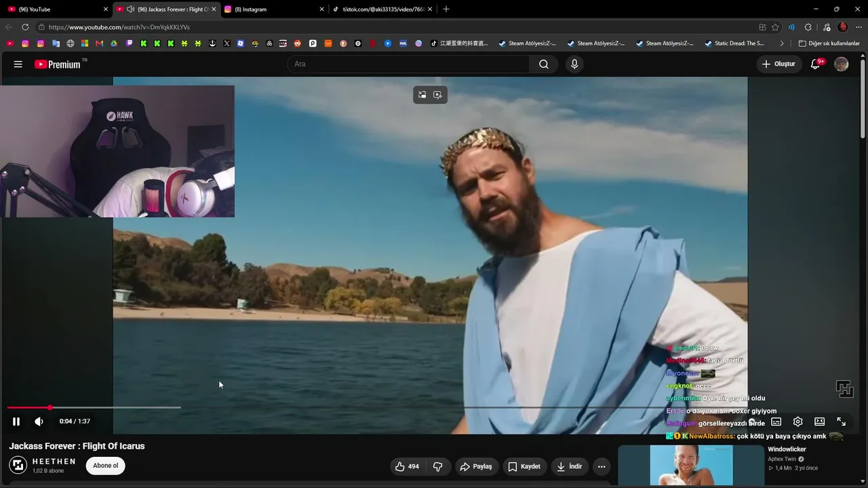Like the video with 494 likes
The width and height of the screenshot is (868, 488).
point(407,466)
